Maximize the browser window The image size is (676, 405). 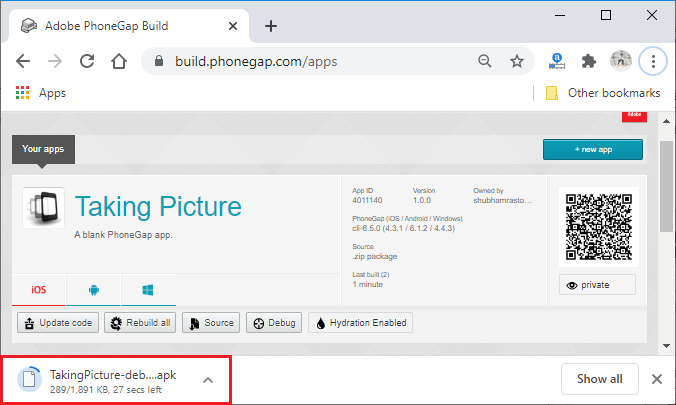click(606, 16)
